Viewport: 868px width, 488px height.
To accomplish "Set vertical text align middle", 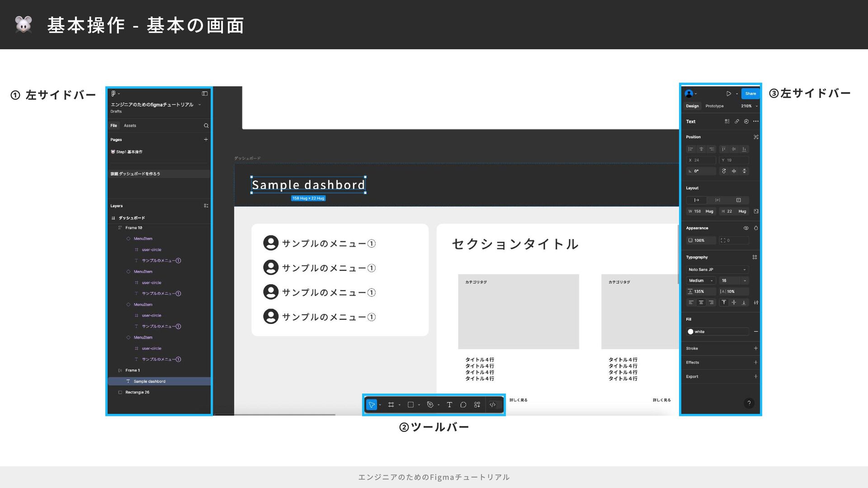I will click(734, 303).
